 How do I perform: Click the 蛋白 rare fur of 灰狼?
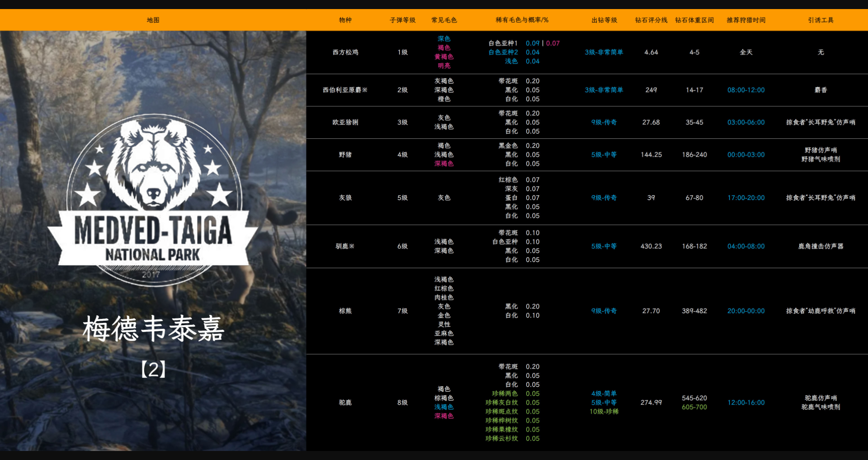(x=511, y=198)
